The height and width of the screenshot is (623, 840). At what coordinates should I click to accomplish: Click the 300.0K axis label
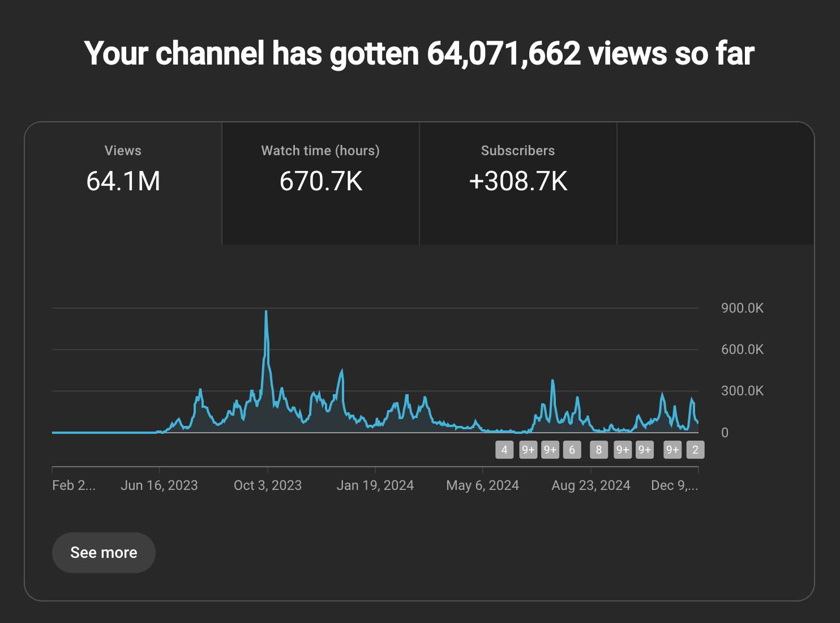coord(742,391)
